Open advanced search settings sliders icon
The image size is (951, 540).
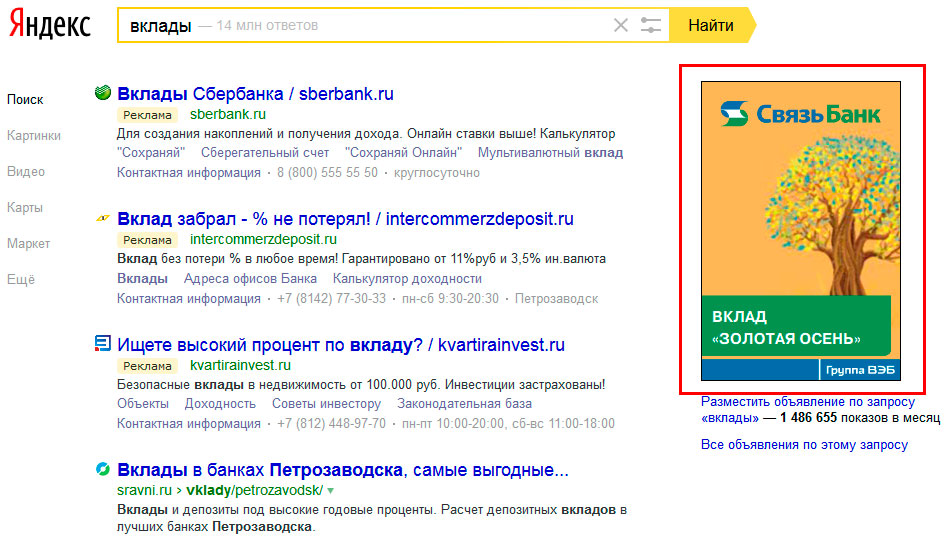coord(650,25)
